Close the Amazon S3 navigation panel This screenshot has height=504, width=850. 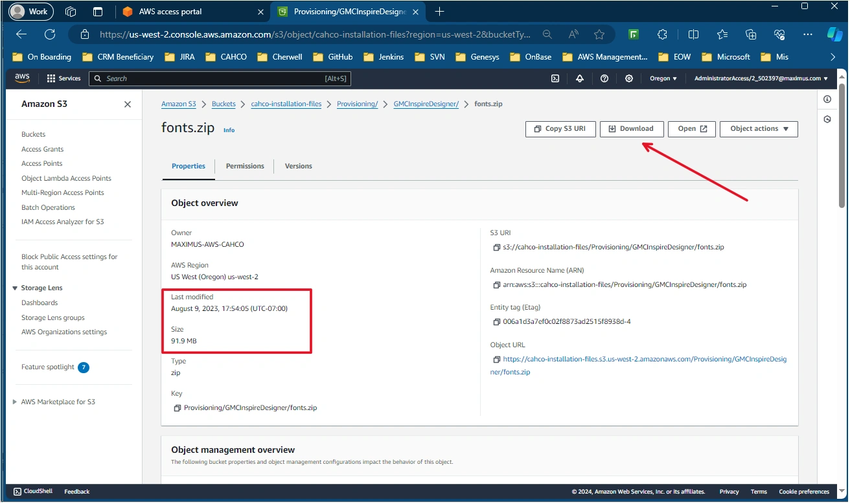pos(128,104)
